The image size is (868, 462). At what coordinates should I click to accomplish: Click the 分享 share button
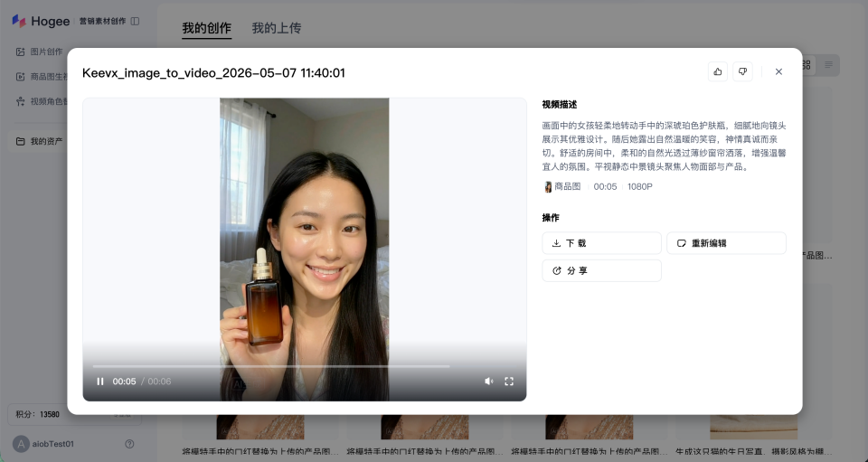click(x=602, y=270)
